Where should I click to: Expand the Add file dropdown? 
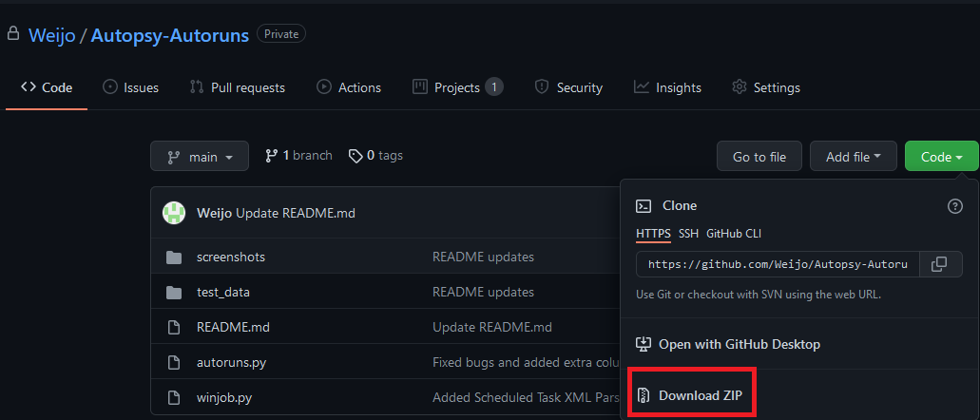point(854,156)
